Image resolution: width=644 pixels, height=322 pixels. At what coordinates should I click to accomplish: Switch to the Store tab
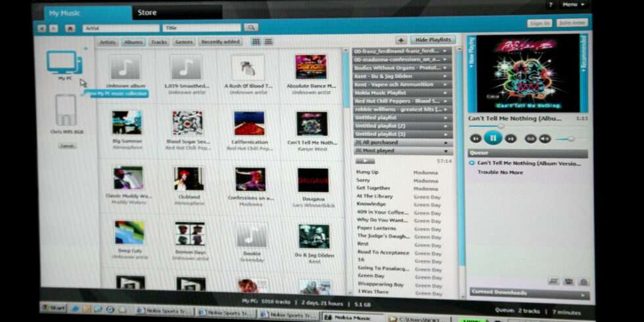coord(177,12)
